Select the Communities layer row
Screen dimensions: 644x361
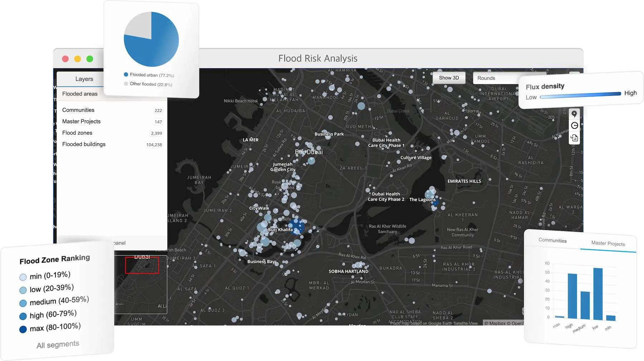point(112,110)
